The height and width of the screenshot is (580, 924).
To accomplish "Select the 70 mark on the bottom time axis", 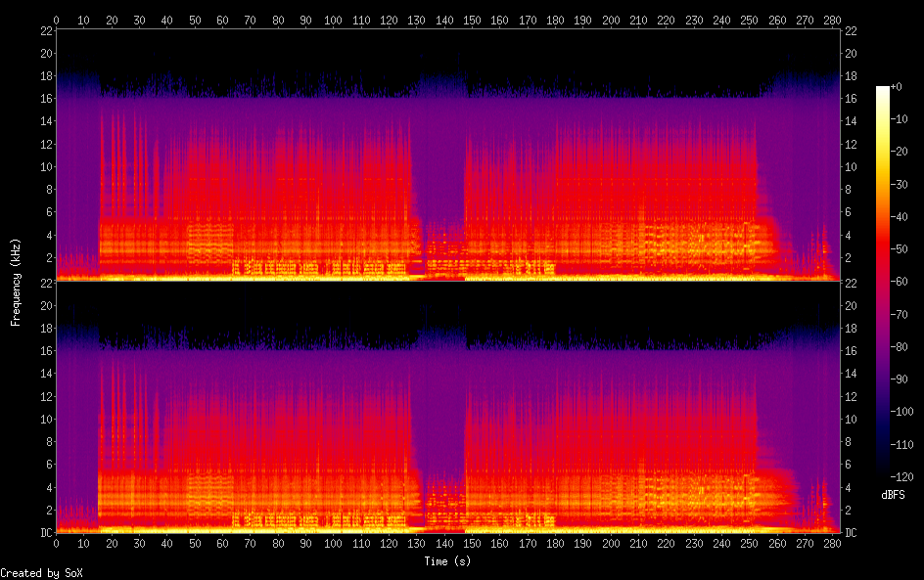I will click(x=251, y=543).
